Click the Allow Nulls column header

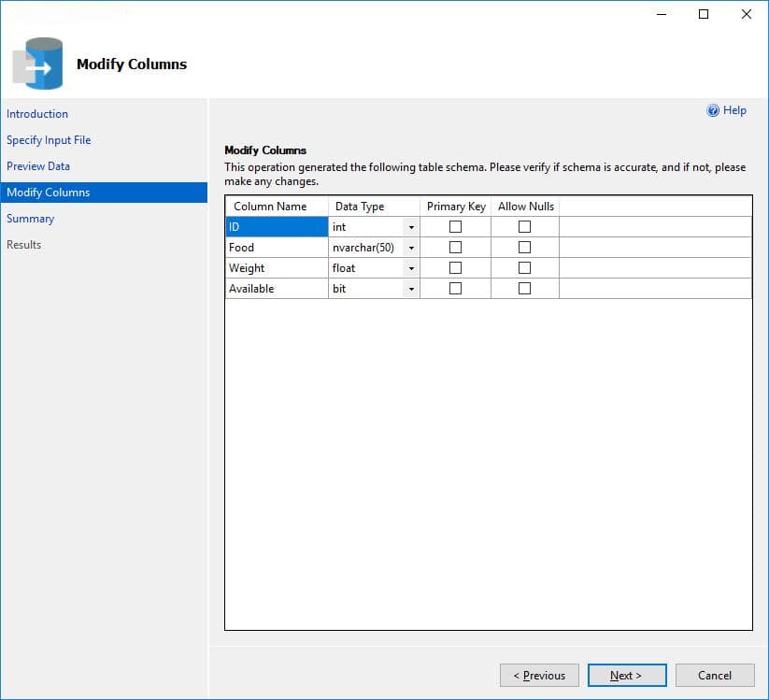coord(525,206)
